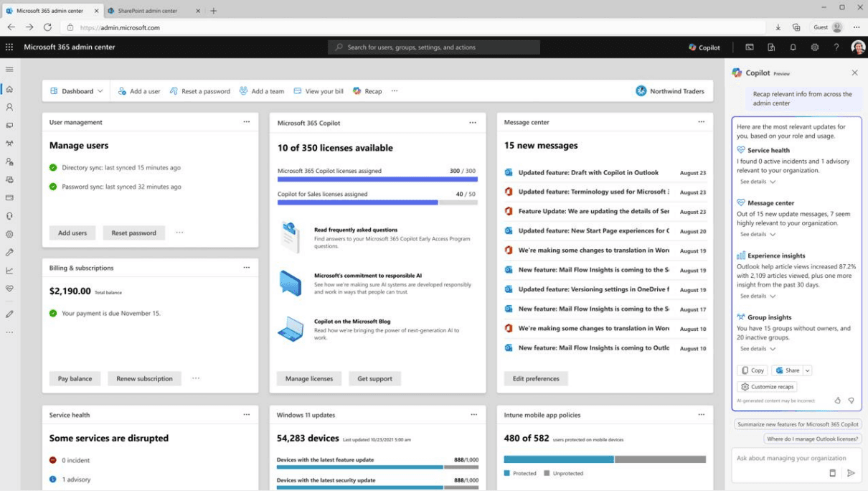Open Intune mobile app policies options

coord(701,414)
